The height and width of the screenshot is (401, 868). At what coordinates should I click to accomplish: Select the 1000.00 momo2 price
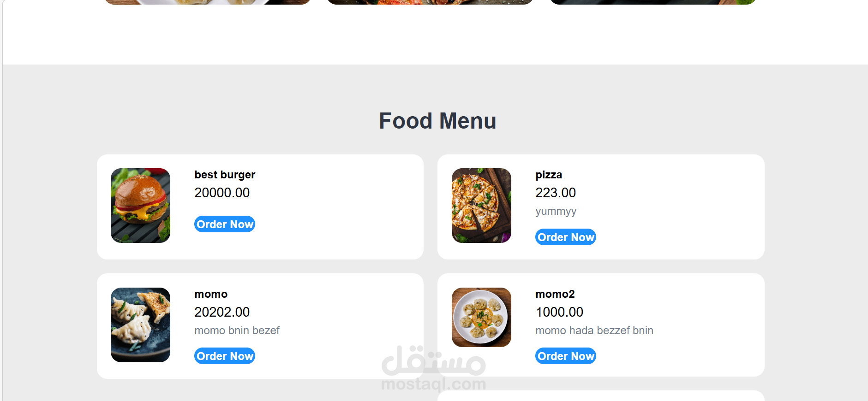pyautogui.click(x=559, y=312)
